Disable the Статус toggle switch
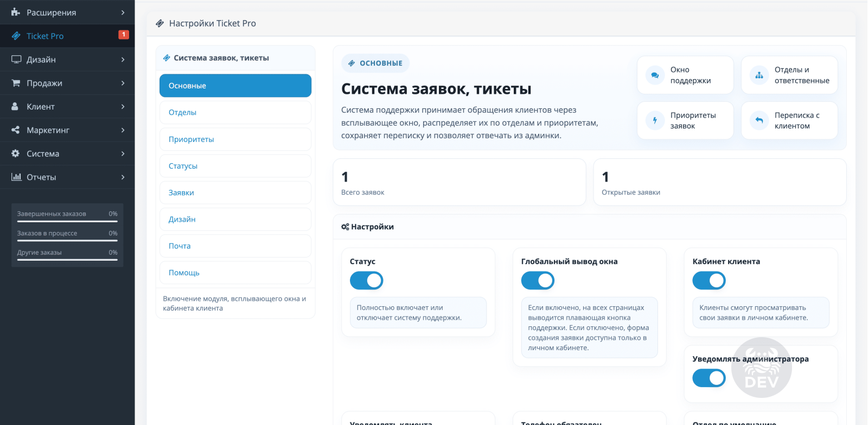Viewport: 868px width, 425px height. (366, 280)
